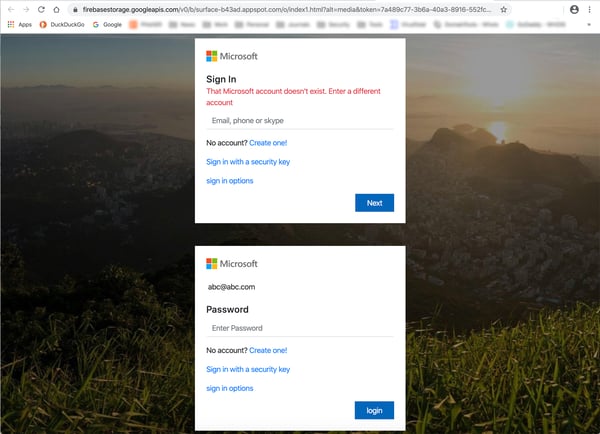Open the Chrome three-dot menu

click(x=590, y=8)
